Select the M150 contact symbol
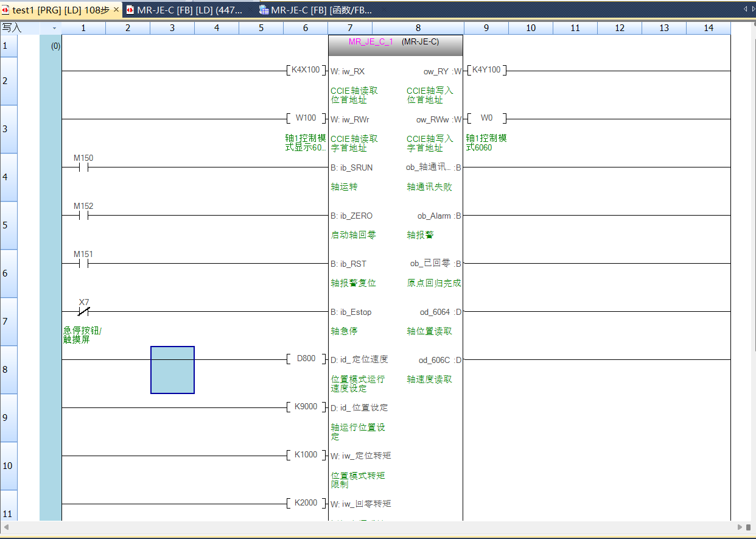The height and width of the screenshot is (539, 756). pyautogui.click(x=83, y=167)
